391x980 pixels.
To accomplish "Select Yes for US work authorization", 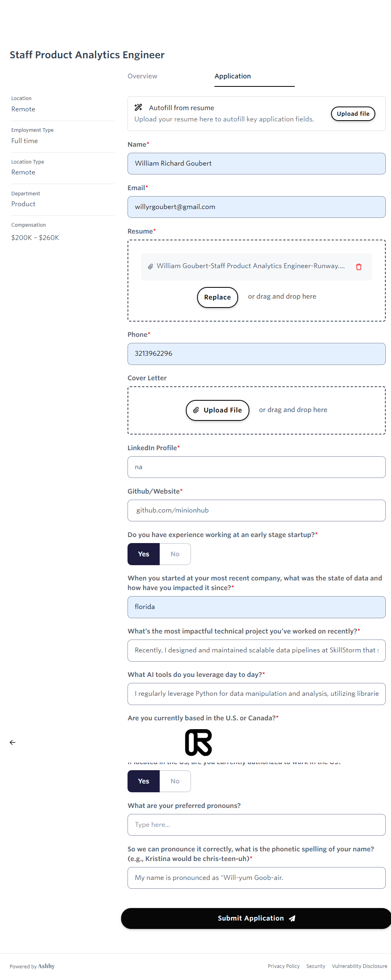I will click(144, 781).
